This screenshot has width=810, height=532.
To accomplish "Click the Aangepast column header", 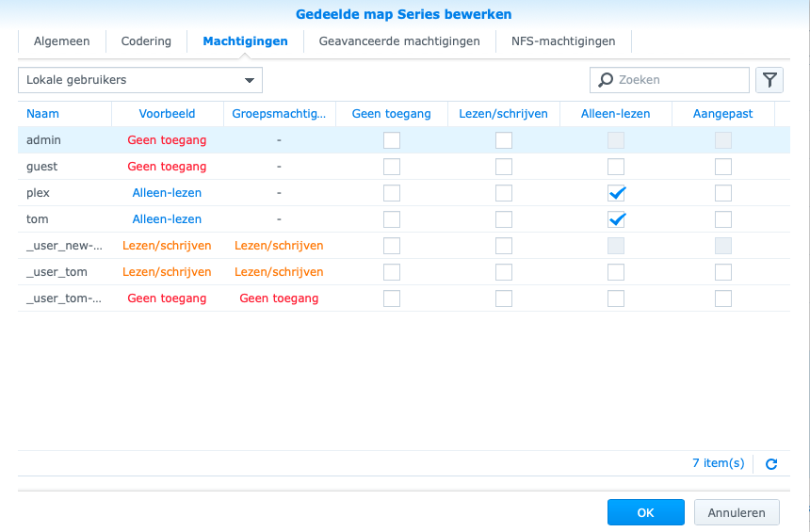I will [723, 114].
